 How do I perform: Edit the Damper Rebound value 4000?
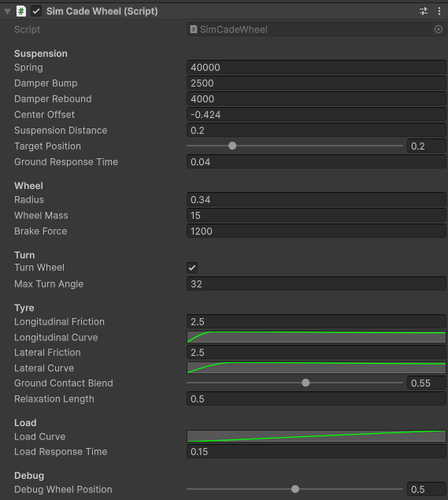pyautogui.click(x=316, y=99)
